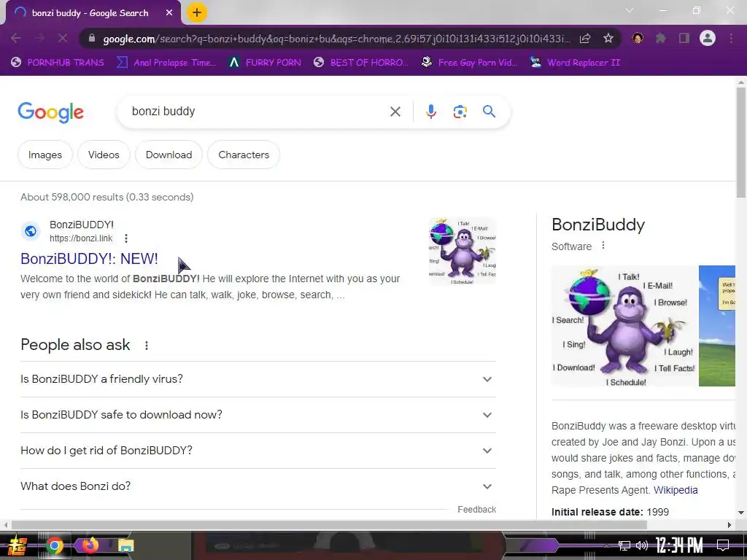747x560 pixels.
Task: Open Chrome three-dot settings menu
Action: coord(731,38)
